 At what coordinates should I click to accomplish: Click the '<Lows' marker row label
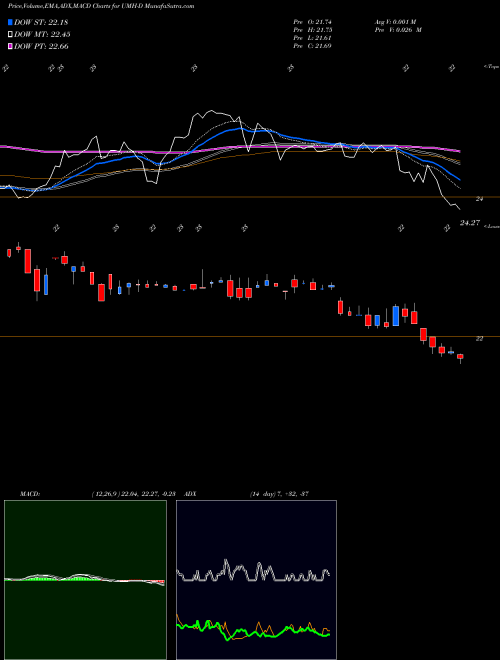point(492,226)
